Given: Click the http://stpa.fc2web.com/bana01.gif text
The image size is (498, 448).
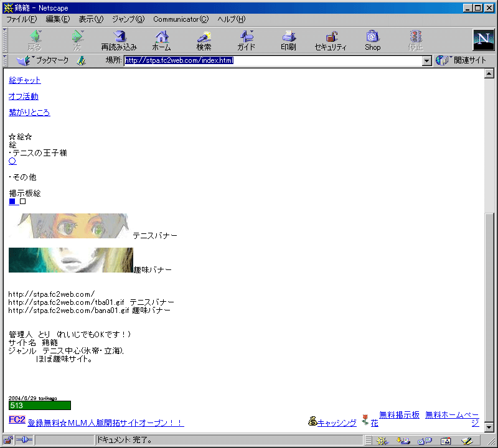Looking at the screenshot, I should 68,310.
